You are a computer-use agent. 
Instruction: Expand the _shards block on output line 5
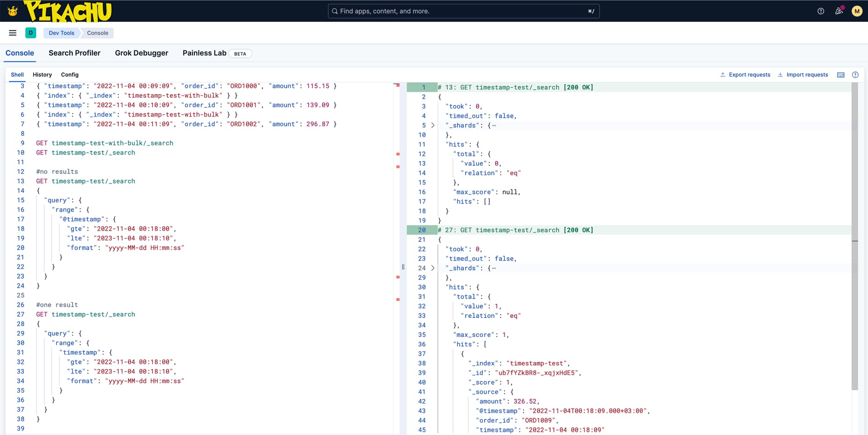click(x=433, y=126)
